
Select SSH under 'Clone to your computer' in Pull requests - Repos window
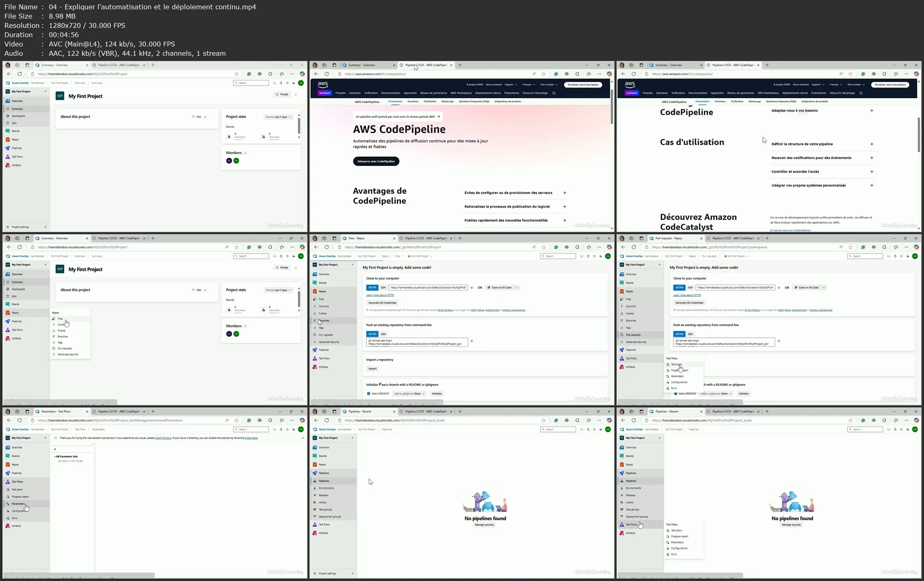point(690,287)
